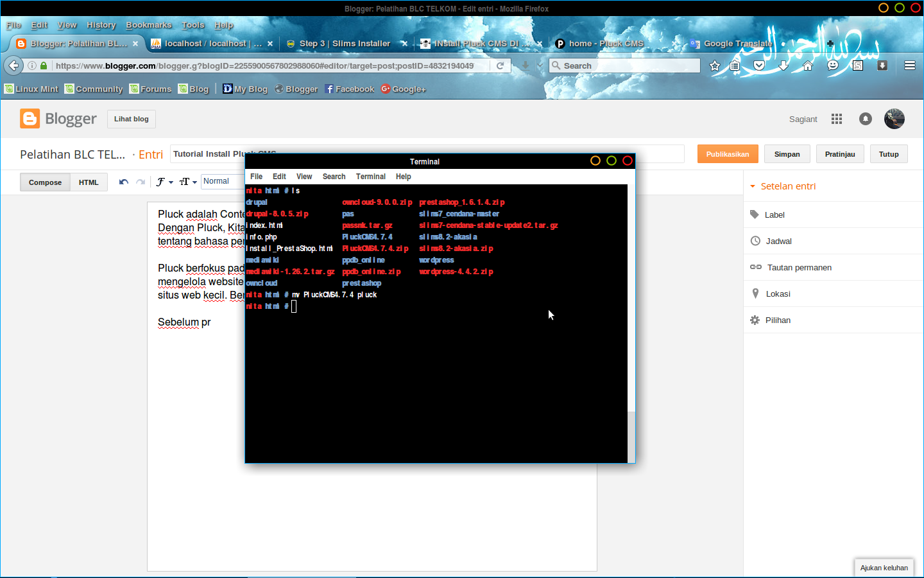Show bookmarks list icon in Firefox toolbar
The image size is (924, 578).
click(x=735, y=66)
